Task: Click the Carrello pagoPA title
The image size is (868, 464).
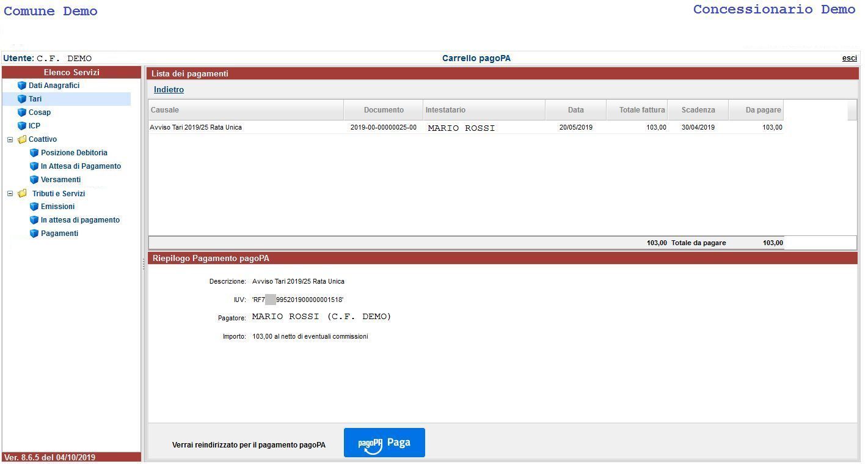Action: click(476, 58)
